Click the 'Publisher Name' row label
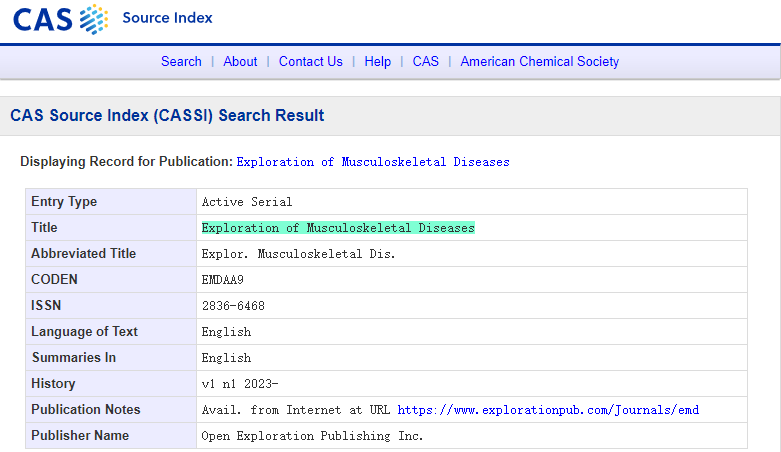This screenshot has height=452, width=781. pos(80,436)
